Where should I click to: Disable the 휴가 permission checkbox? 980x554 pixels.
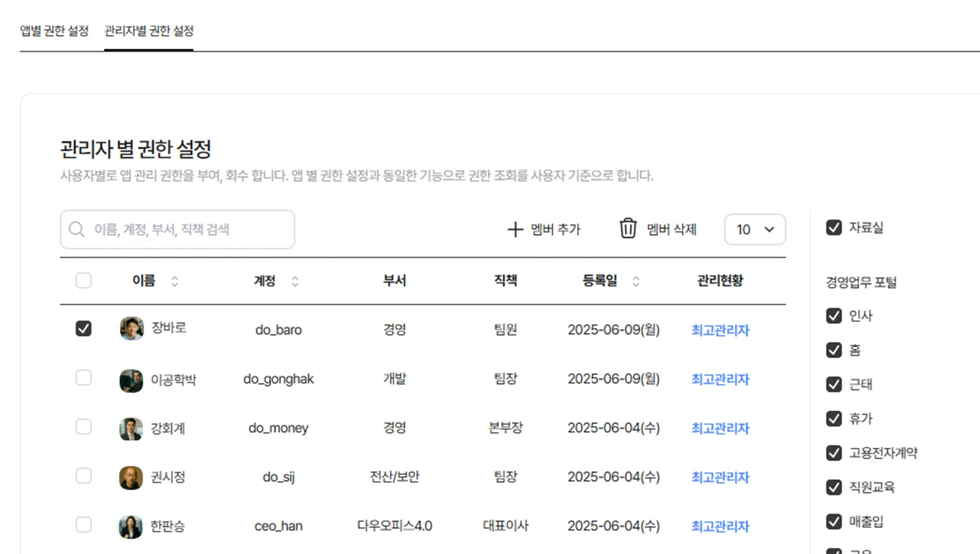click(x=834, y=419)
